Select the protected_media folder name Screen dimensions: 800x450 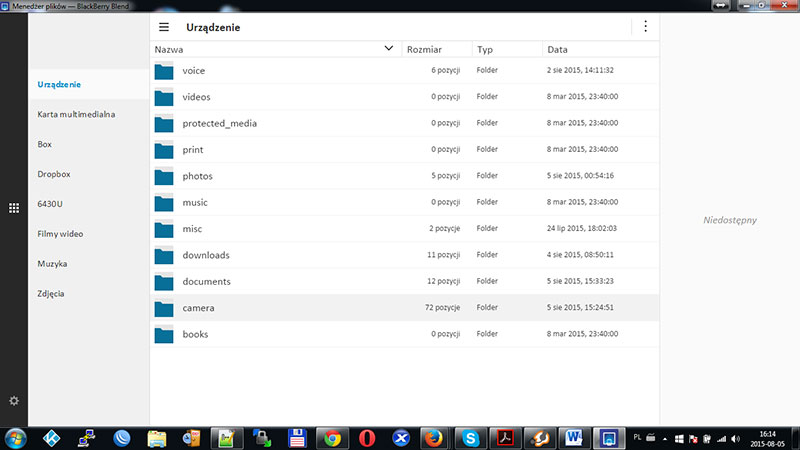[220, 123]
